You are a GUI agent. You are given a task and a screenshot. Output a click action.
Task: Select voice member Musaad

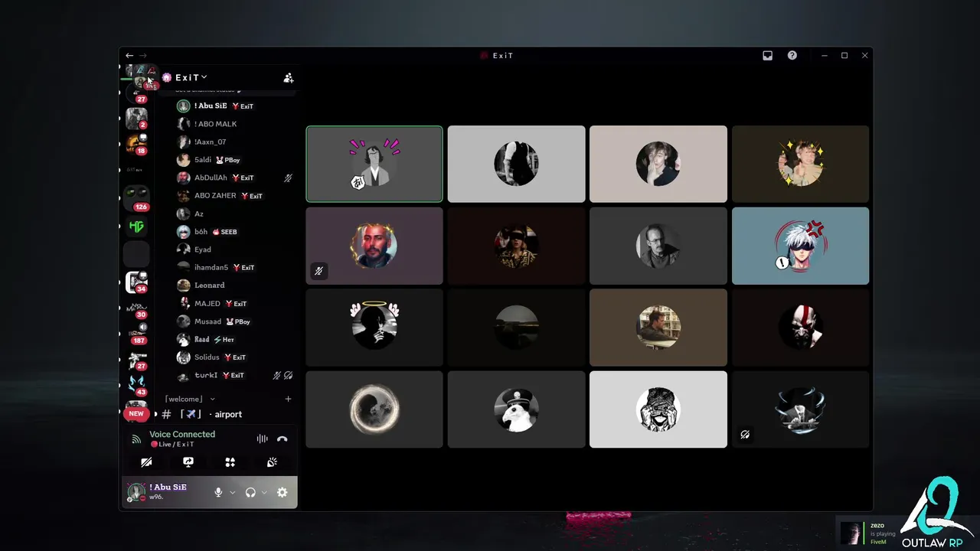coord(235,321)
